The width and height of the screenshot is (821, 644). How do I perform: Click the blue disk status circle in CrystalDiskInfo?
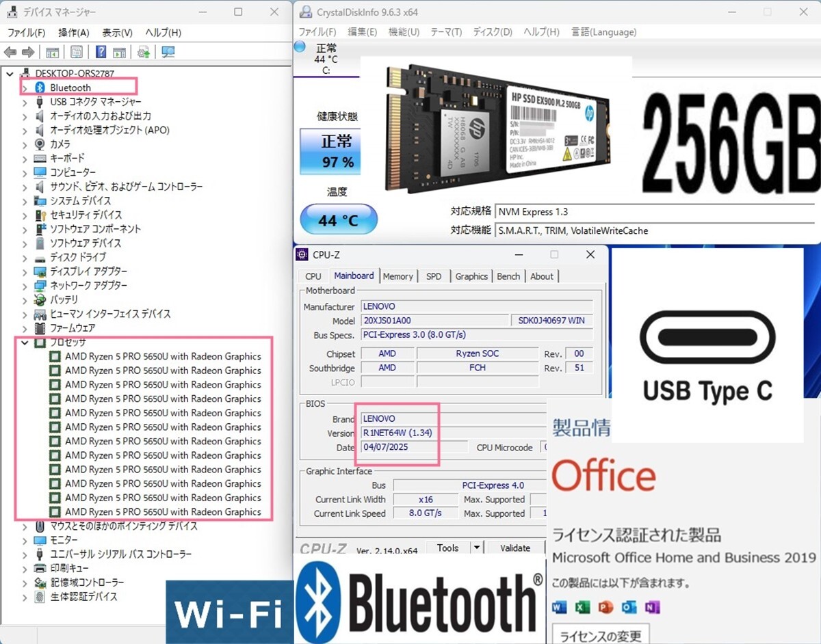299,46
